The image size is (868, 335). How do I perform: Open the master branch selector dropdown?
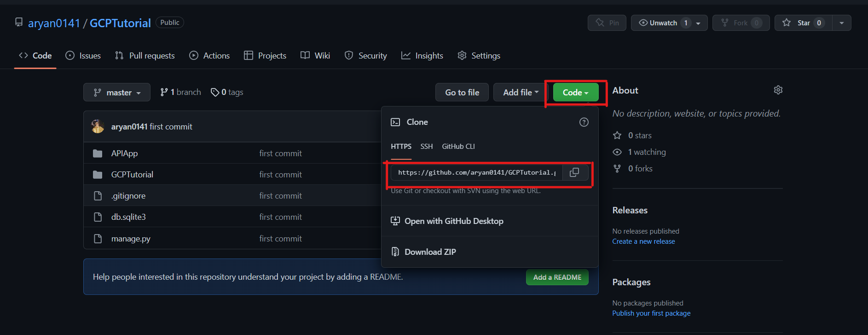117,92
